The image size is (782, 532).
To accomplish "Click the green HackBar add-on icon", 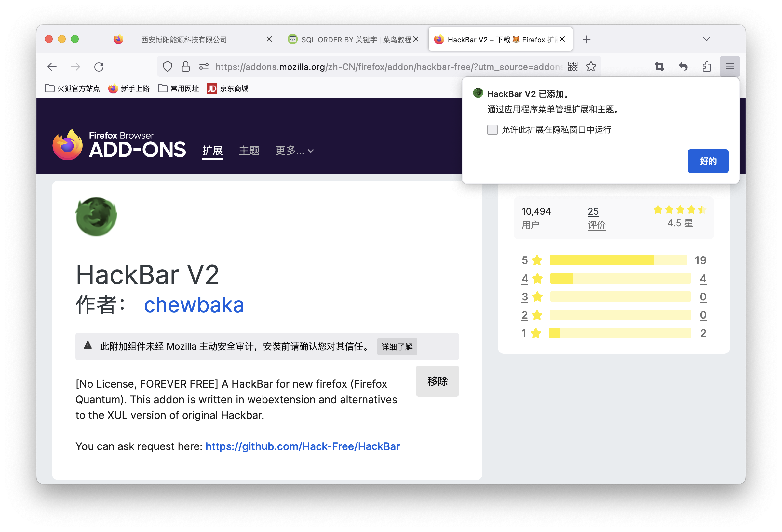I will pos(96,217).
